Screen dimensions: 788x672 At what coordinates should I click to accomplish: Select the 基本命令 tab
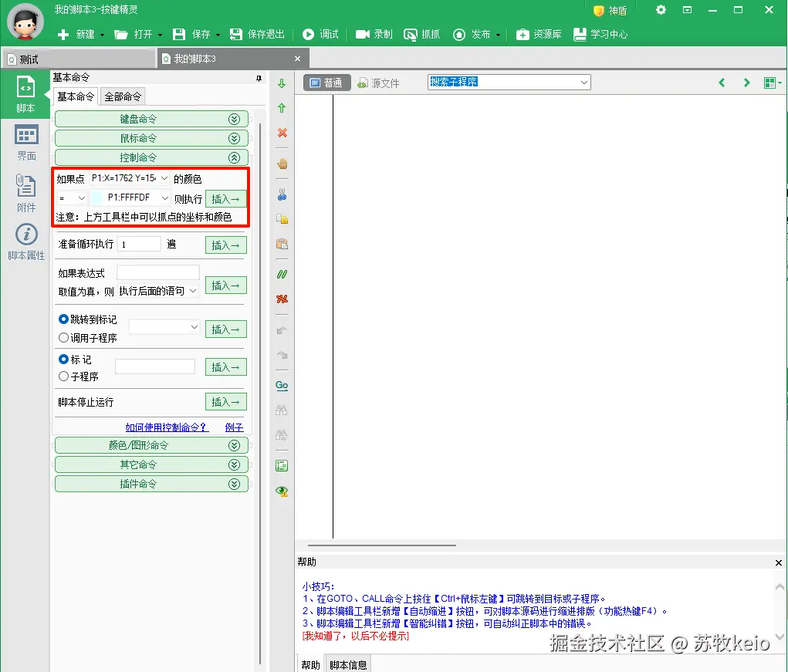point(76,96)
